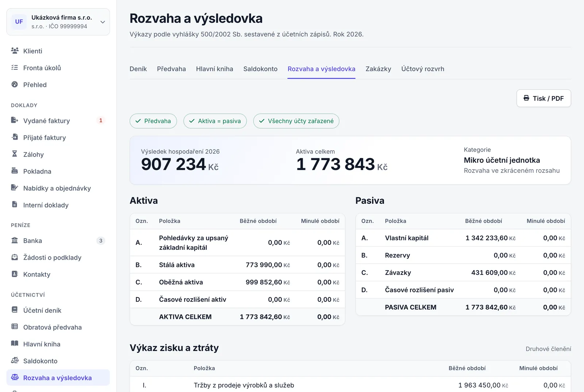This screenshot has height=392, width=584.
Task: Click the Vlastní kapitál row
Action: (463, 238)
